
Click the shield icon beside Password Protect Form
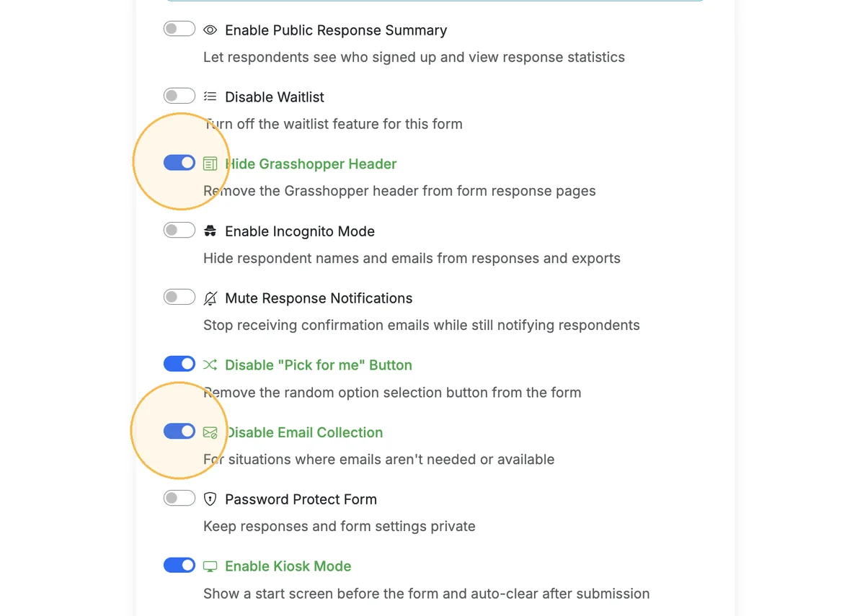210,499
